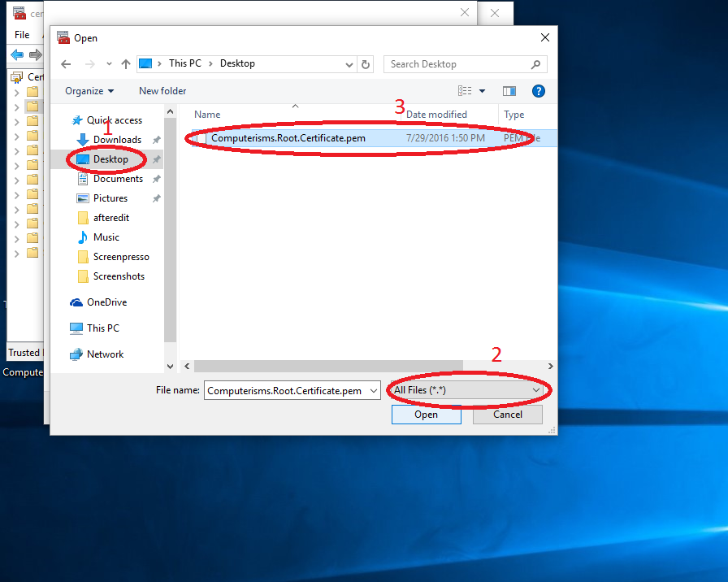Click the New folder button
Screen dimensions: 728x582
pos(162,91)
